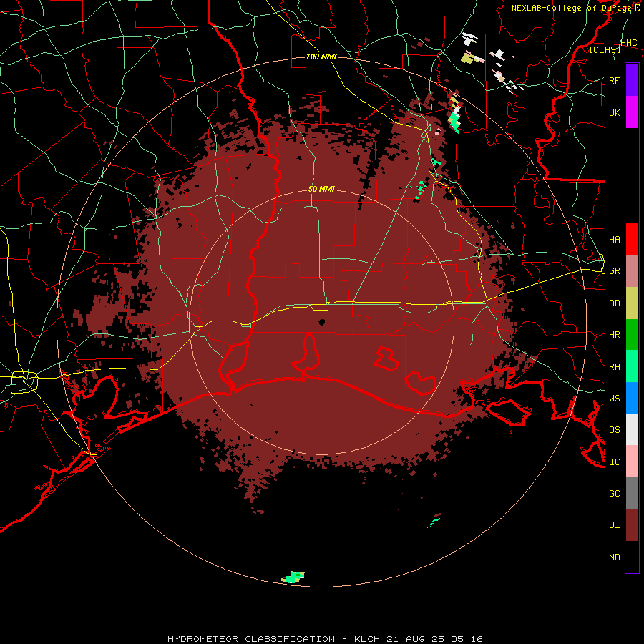
Task: Pick the dark green HR legend swatch
Action: [x=632, y=334]
